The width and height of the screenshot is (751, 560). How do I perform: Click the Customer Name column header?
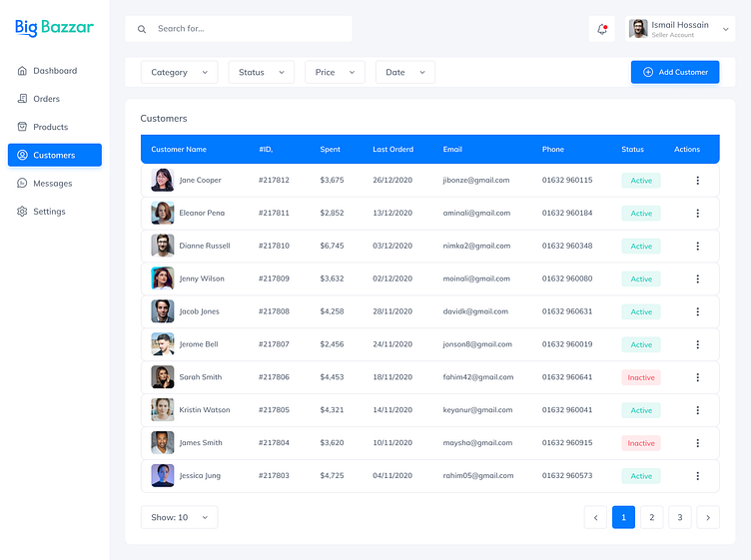179,150
